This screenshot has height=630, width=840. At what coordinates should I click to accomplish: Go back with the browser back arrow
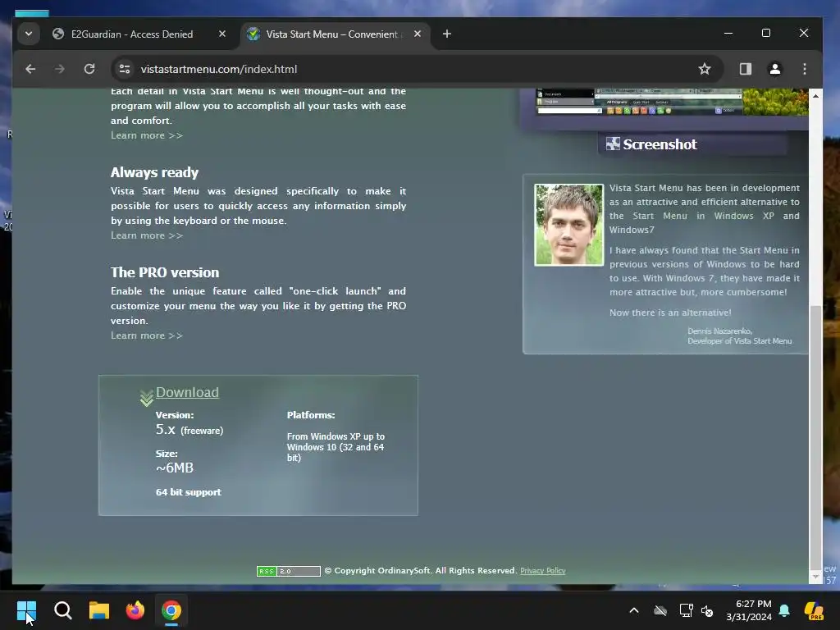30,69
